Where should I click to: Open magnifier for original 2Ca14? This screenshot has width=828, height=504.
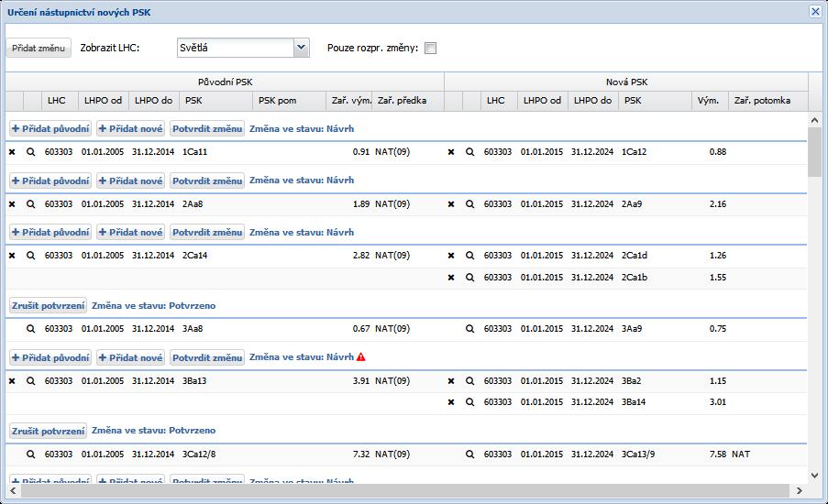pos(30,256)
